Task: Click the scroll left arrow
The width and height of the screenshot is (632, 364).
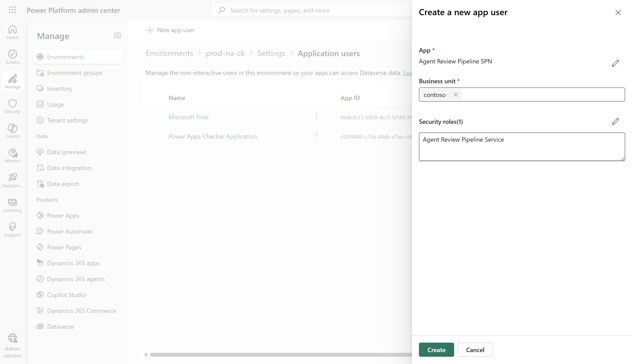Action: pyautogui.click(x=145, y=355)
